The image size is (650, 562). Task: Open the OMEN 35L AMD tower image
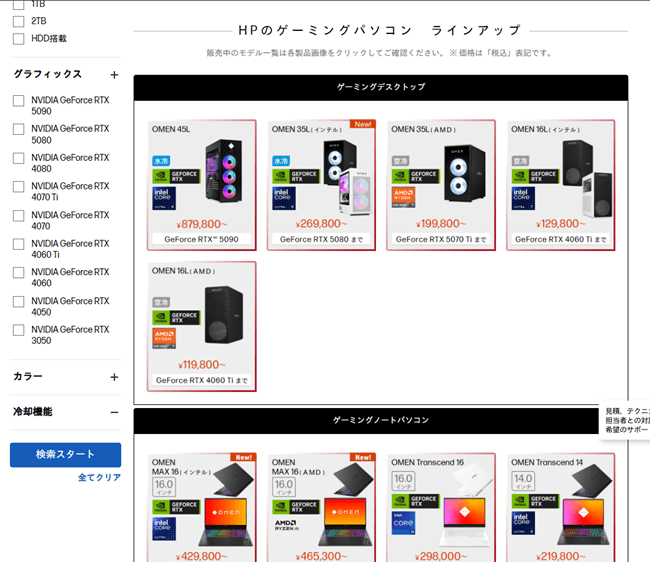pyautogui.click(x=464, y=173)
